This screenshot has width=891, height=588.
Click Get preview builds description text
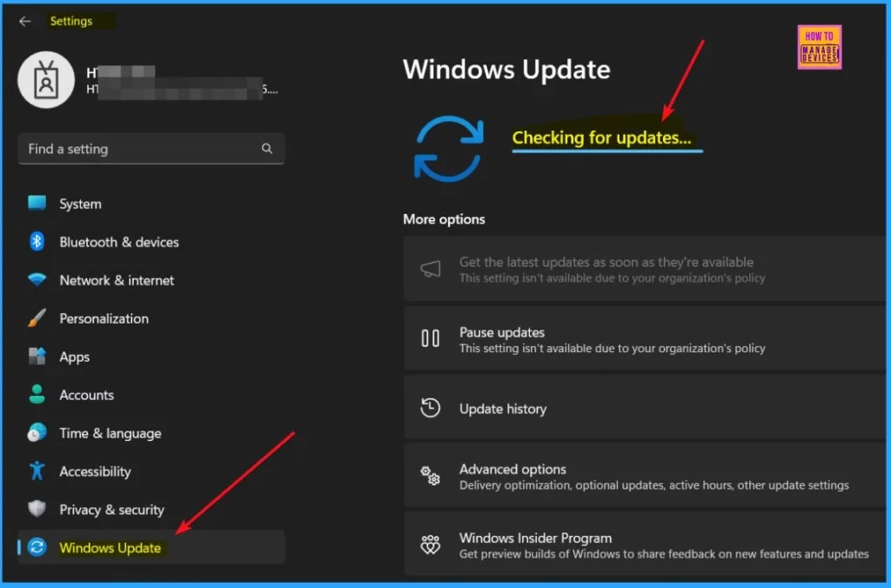pyautogui.click(x=664, y=554)
